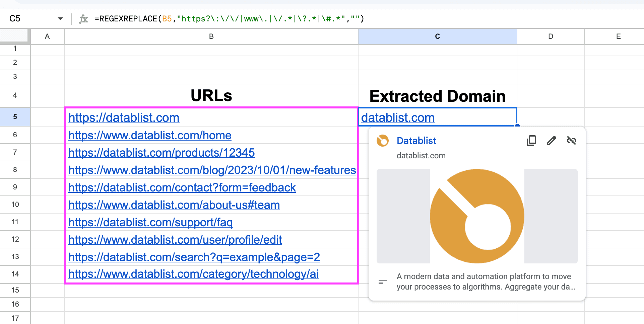Follow the Datablist title link in the preview
This screenshot has height=324, width=644.
416,141
